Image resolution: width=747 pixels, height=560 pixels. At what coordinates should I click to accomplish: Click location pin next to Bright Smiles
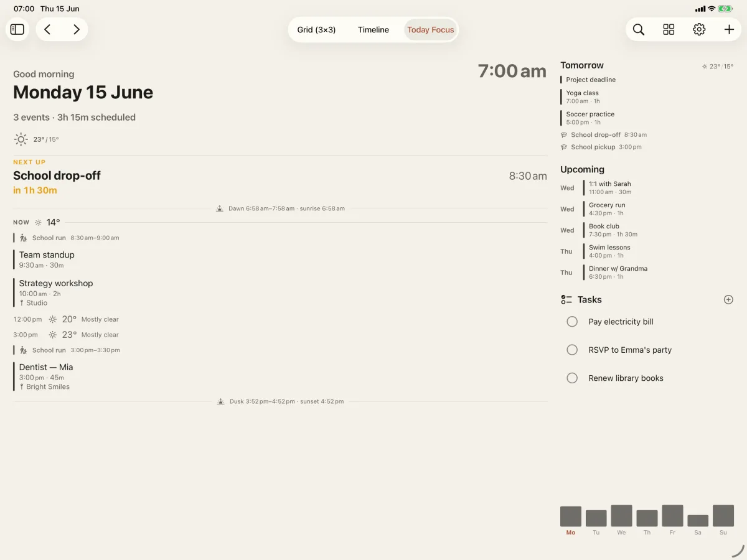coord(22,387)
